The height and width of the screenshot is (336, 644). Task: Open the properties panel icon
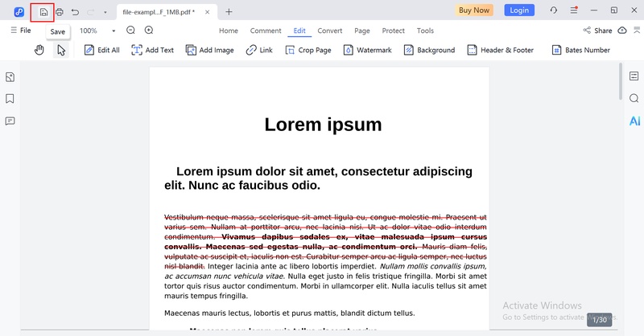pos(634,76)
